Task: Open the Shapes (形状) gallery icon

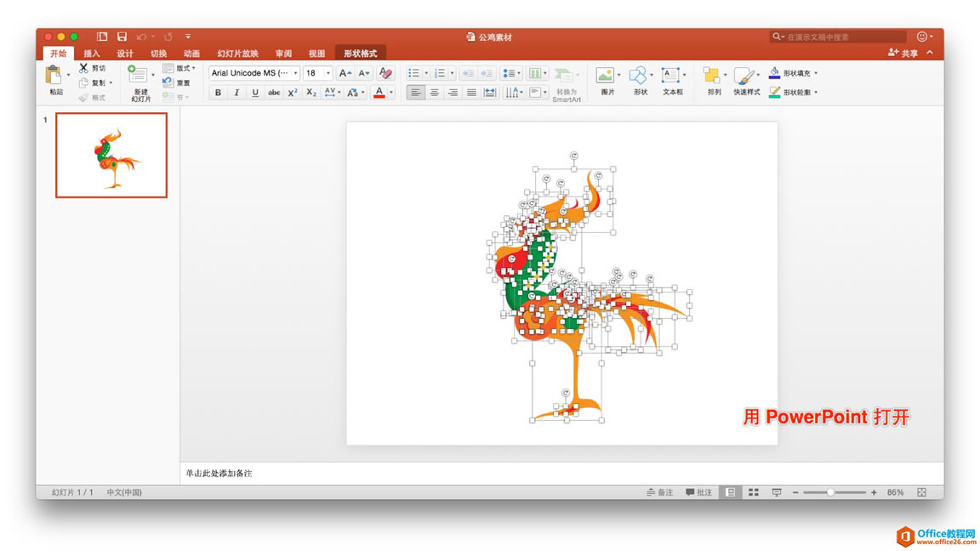Action: (x=638, y=76)
